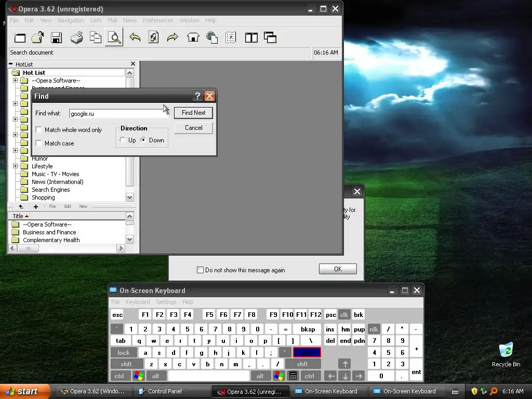
Task: Click the Back arrow toolbar icon
Action: pyautogui.click(x=135, y=37)
